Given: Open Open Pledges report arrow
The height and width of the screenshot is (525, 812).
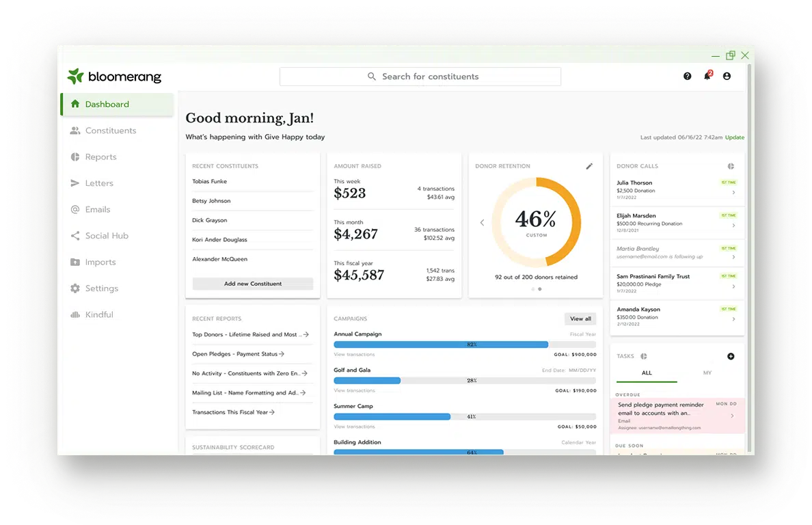Looking at the screenshot, I should pos(282,354).
